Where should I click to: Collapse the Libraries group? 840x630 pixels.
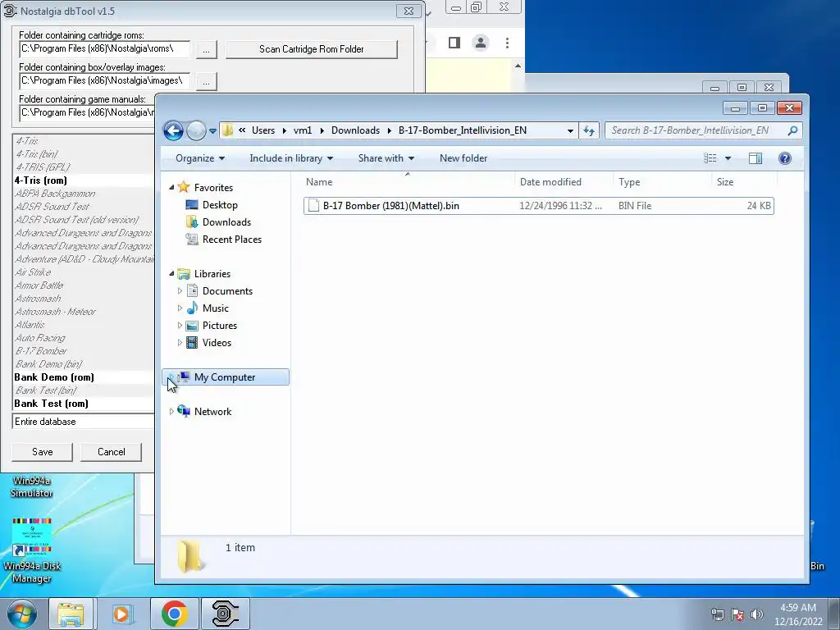point(171,274)
